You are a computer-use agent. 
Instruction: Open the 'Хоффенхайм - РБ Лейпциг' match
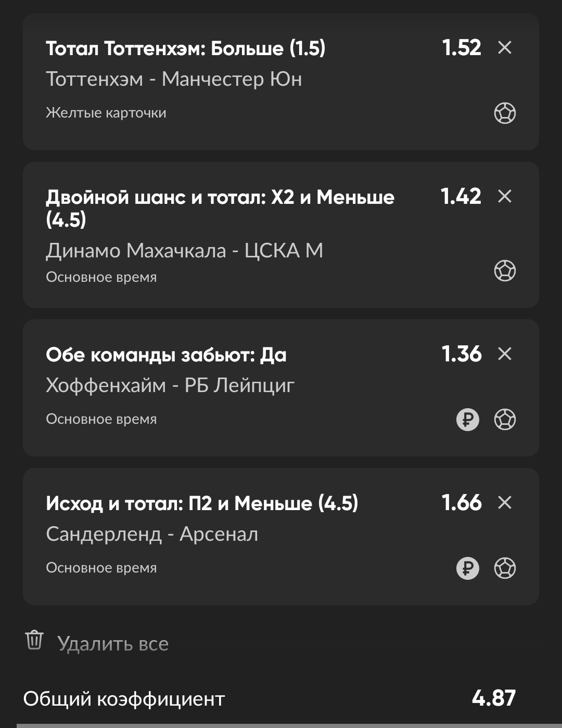point(170,385)
